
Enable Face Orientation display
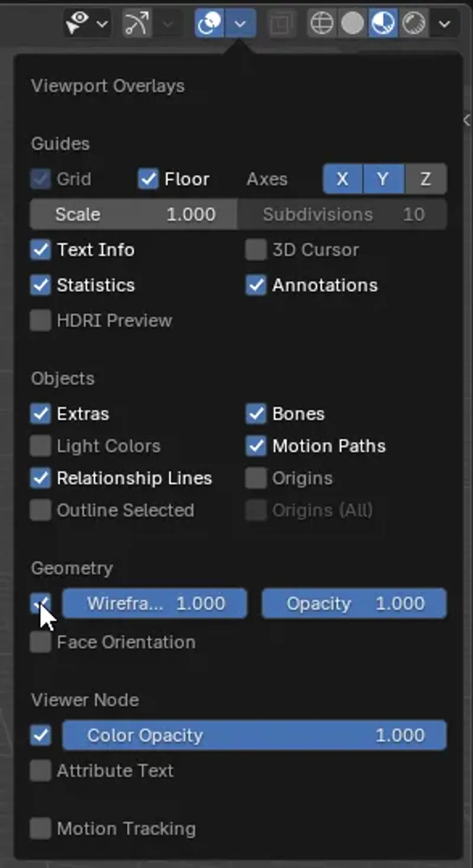40,642
